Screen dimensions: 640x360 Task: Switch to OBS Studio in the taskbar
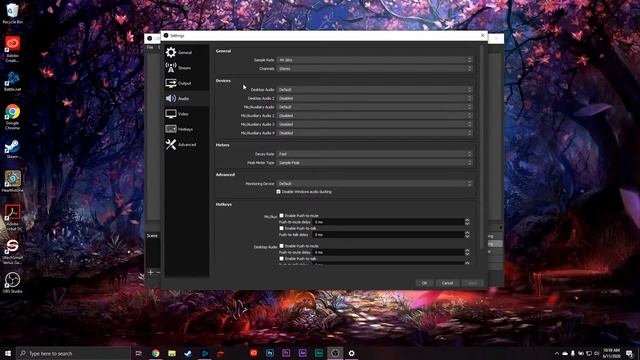[x=335, y=353]
